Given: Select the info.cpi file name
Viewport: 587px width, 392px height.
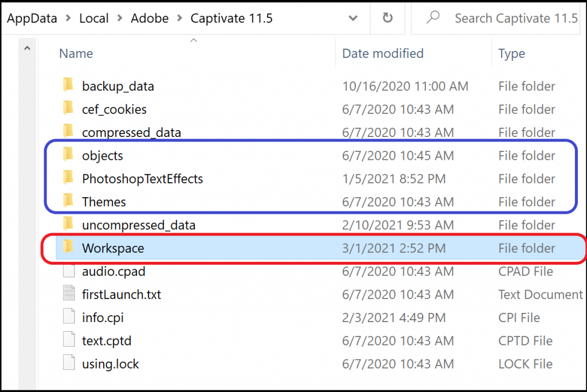Looking at the screenshot, I should 103,317.
